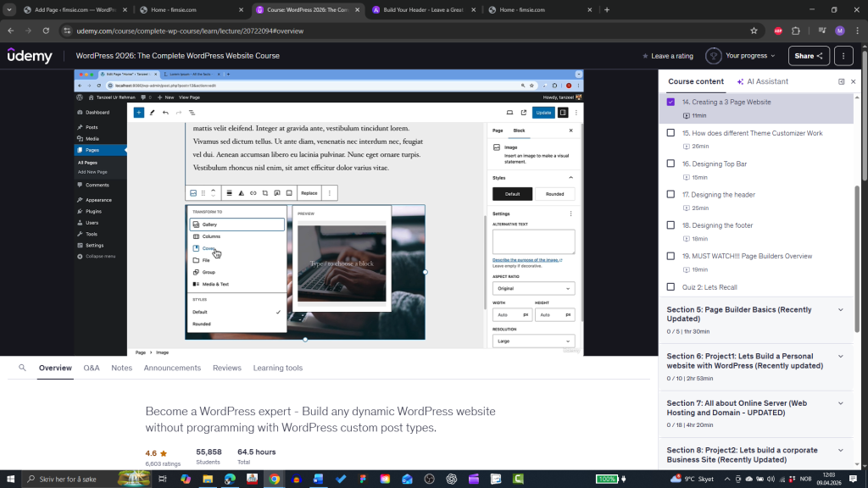
Task: Click the Udemy logo
Action: click(30, 56)
